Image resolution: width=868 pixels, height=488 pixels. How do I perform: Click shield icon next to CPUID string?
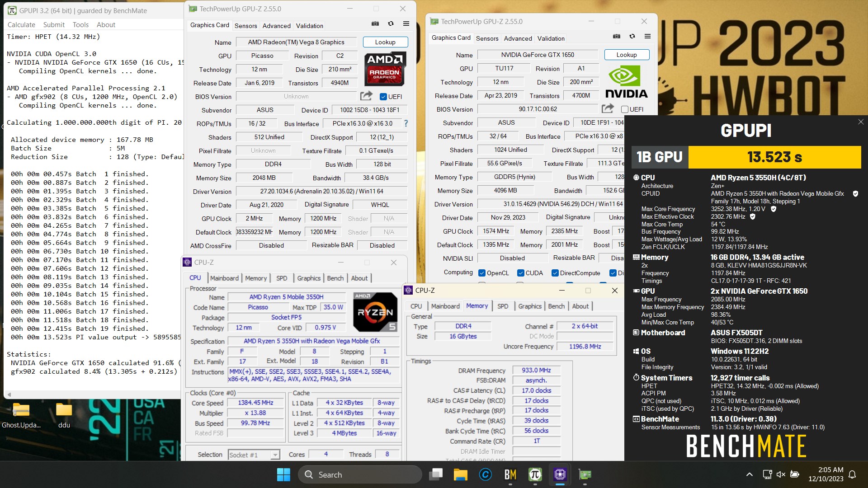[x=855, y=193]
